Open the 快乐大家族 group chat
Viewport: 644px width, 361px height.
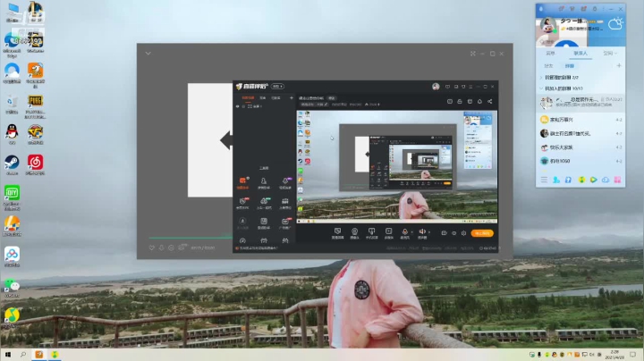click(580, 147)
